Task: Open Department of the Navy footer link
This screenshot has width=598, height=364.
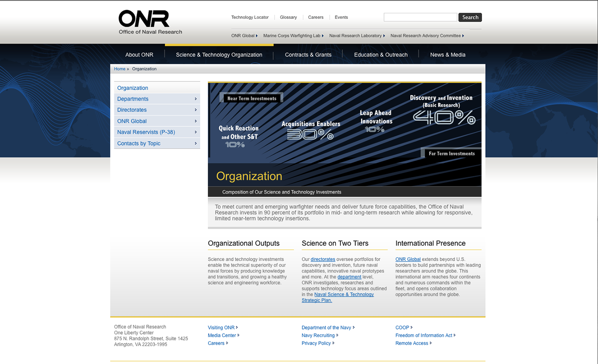Action: (328, 328)
